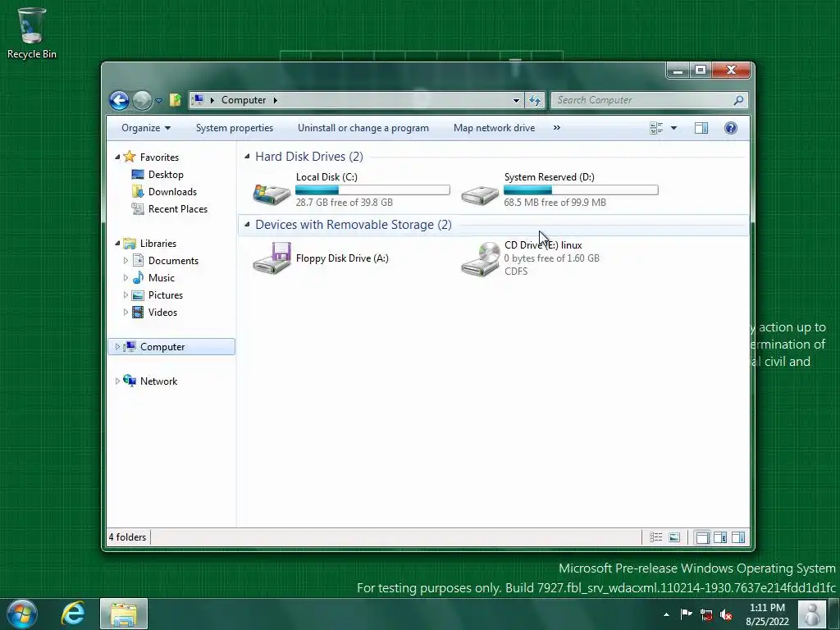Toggle the preview pane button
Screen dimensions: 840x630
point(701,128)
